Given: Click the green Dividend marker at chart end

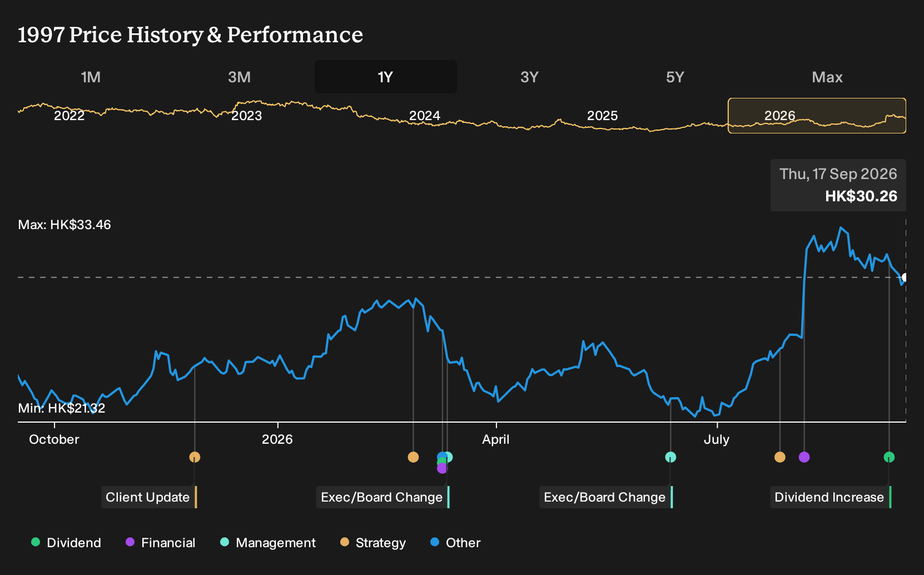Looking at the screenshot, I should pyautogui.click(x=889, y=457).
